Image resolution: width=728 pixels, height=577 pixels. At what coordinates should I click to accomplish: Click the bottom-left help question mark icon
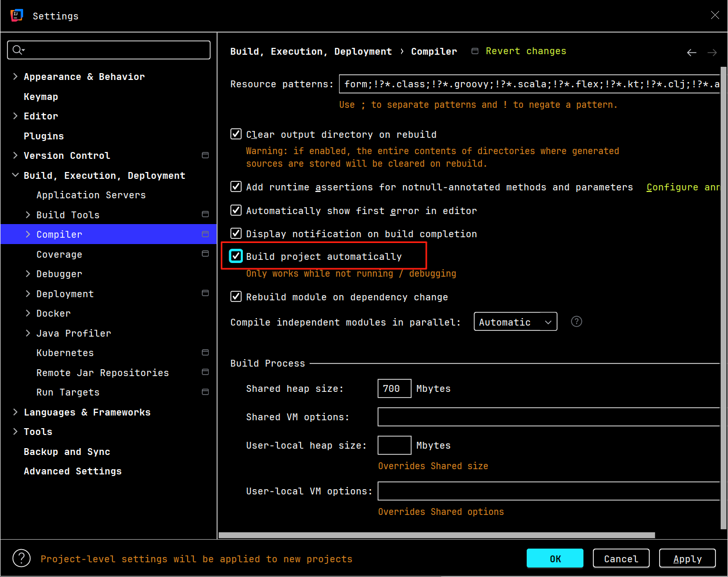tap(22, 558)
